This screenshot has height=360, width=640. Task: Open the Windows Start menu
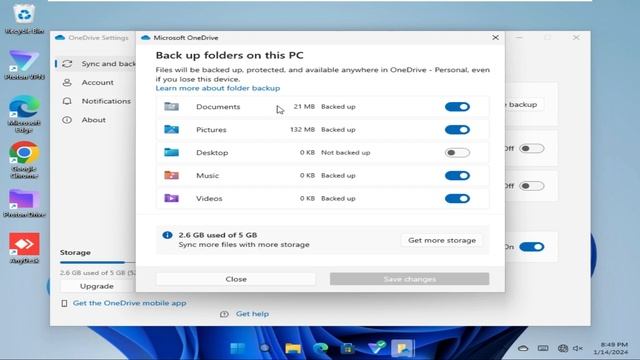tap(238, 348)
